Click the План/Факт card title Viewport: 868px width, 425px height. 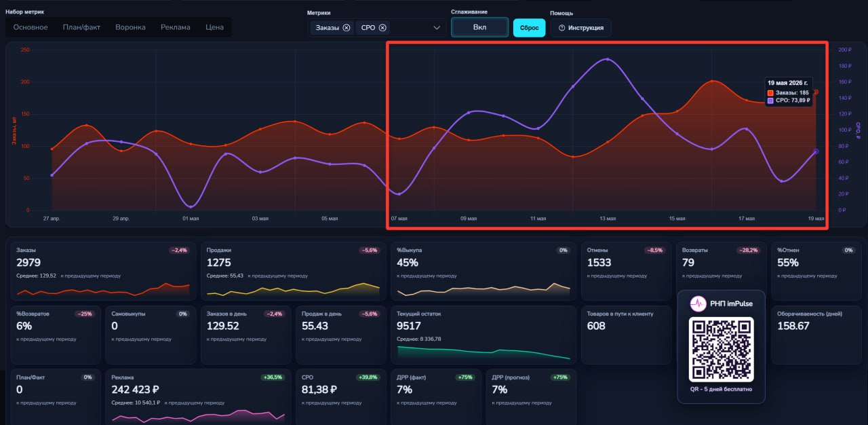tap(31, 377)
